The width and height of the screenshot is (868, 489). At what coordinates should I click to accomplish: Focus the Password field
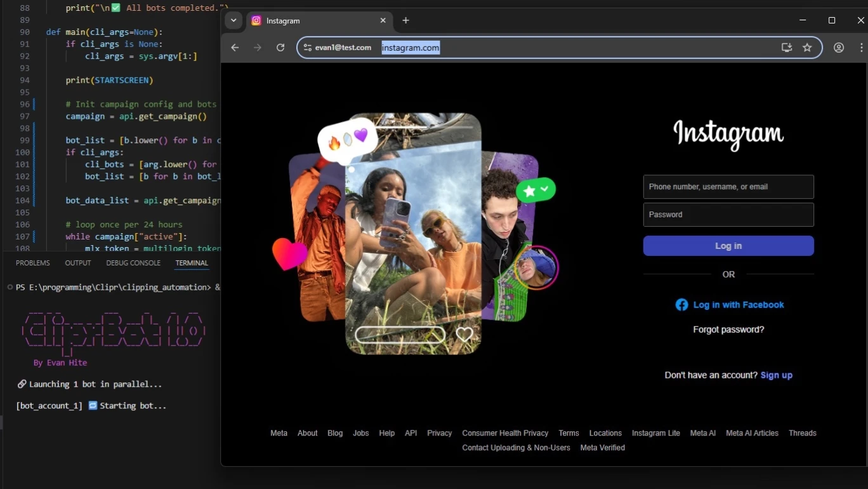coord(728,215)
